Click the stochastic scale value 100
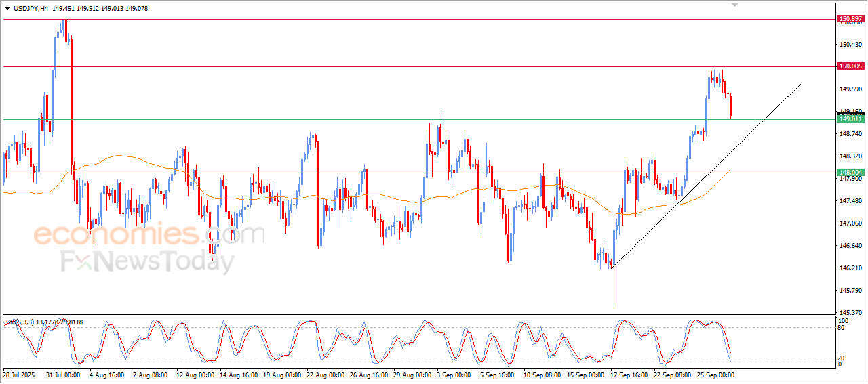Image resolution: width=868 pixels, height=384 pixels. 844,321
